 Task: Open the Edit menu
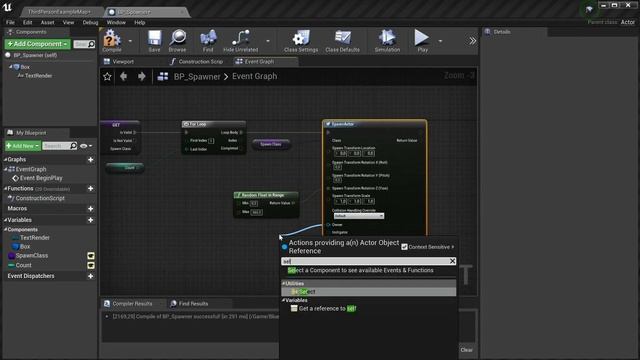point(27,22)
